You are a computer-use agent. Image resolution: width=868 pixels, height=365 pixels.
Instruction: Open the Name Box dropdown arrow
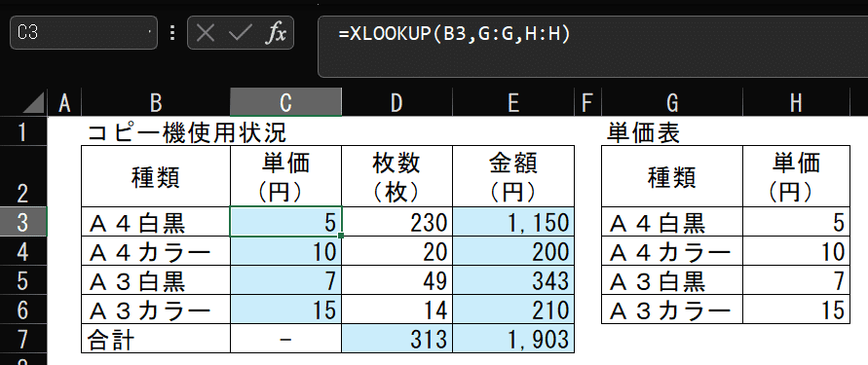point(150,33)
